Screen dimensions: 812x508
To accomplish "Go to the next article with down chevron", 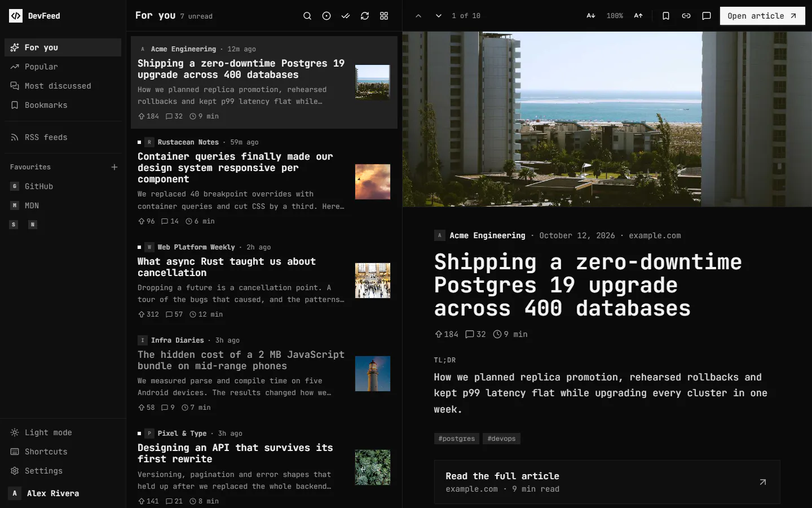I will [x=439, y=16].
